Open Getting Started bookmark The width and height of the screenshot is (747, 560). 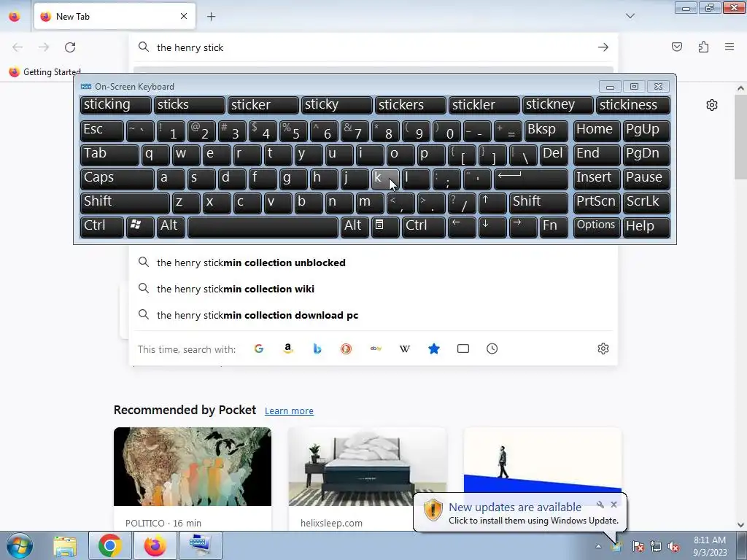tap(45, 72)
